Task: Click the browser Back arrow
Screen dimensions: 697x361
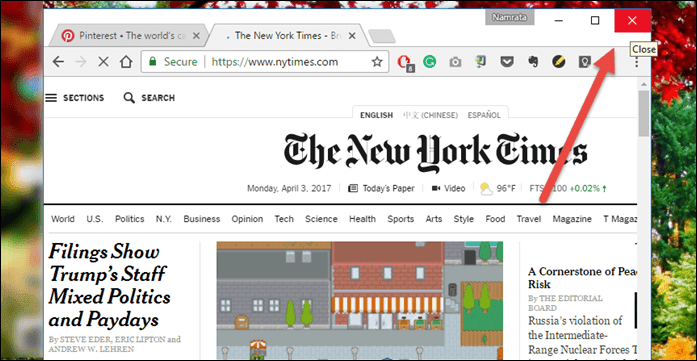Action: tap(58, 62)
